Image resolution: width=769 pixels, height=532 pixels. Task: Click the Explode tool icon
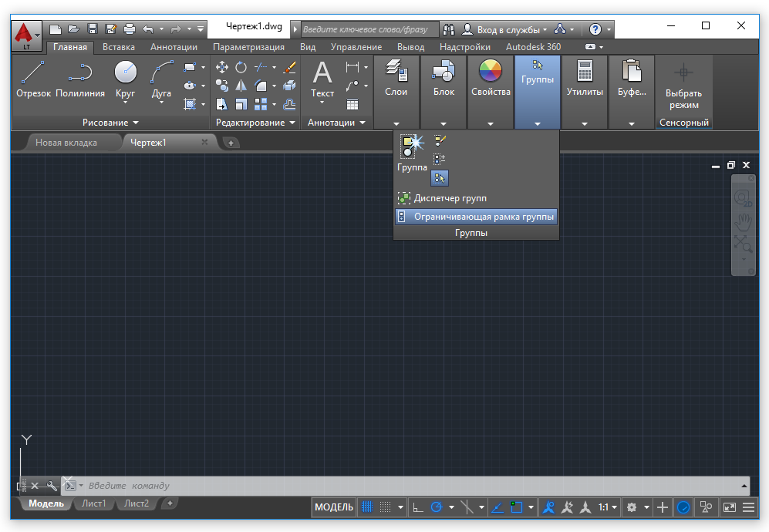click(289, 86)
